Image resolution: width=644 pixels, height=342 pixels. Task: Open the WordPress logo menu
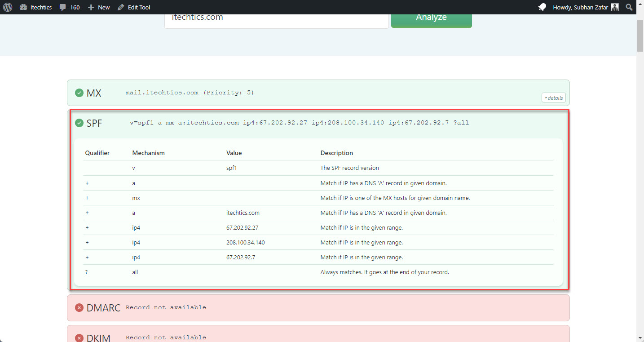8,7
